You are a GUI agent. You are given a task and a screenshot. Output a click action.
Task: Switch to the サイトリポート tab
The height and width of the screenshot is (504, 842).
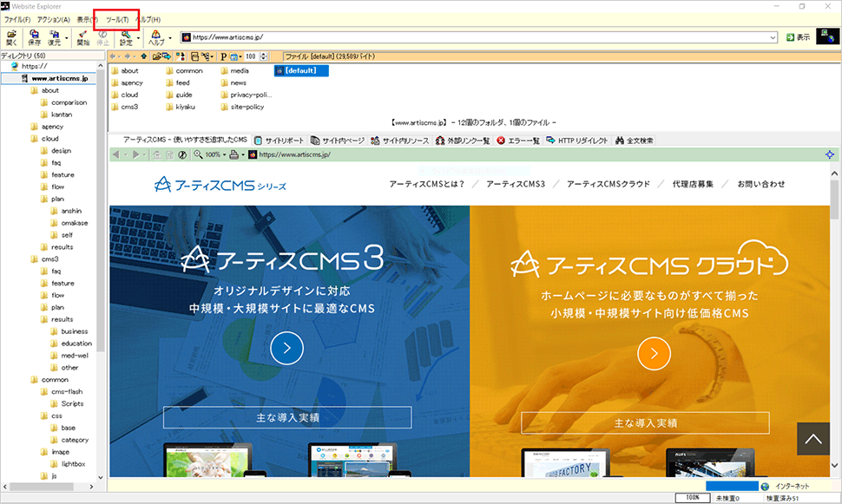280,141
